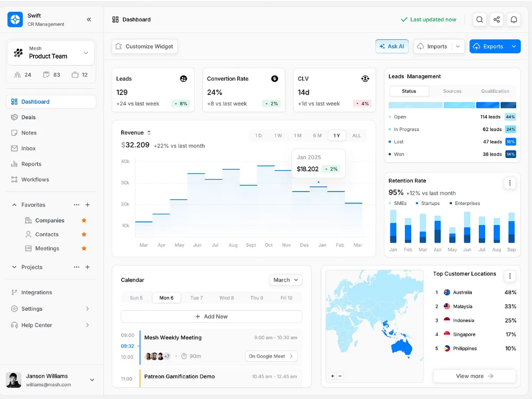
Task: Click the Australia region on the map
Action: 402,347
